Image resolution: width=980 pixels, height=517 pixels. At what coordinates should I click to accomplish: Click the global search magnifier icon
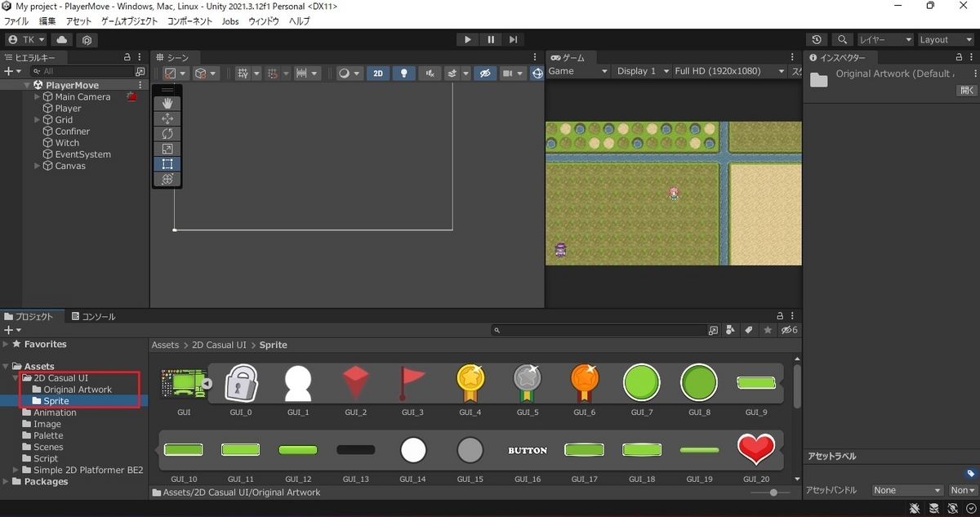tap(842, 39)
